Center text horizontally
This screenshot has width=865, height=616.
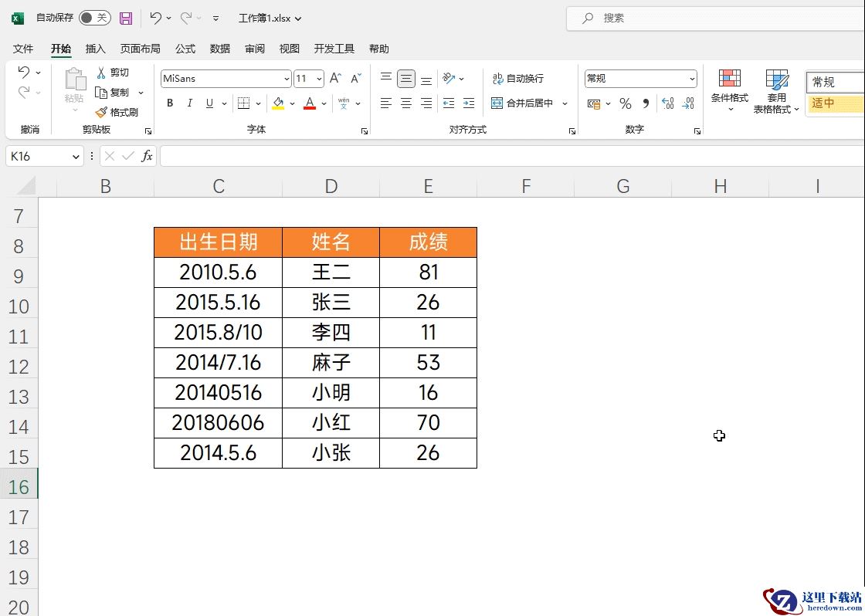pos(406,103)
